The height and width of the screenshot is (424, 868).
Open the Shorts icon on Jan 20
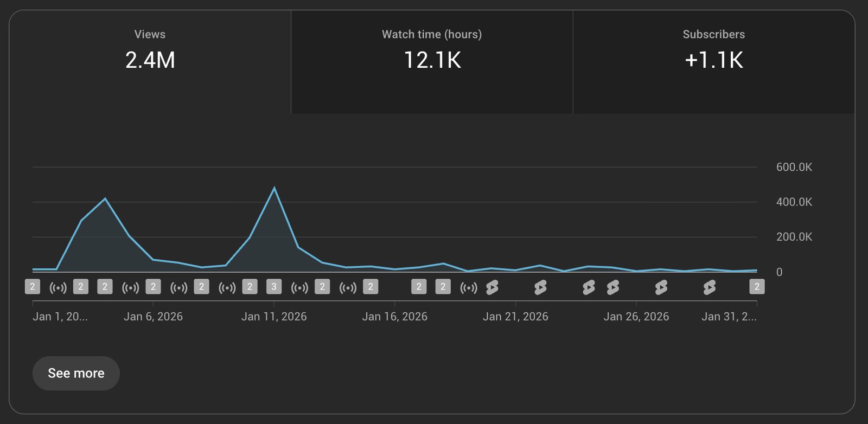pyautogui.click(x=492, y=287)
